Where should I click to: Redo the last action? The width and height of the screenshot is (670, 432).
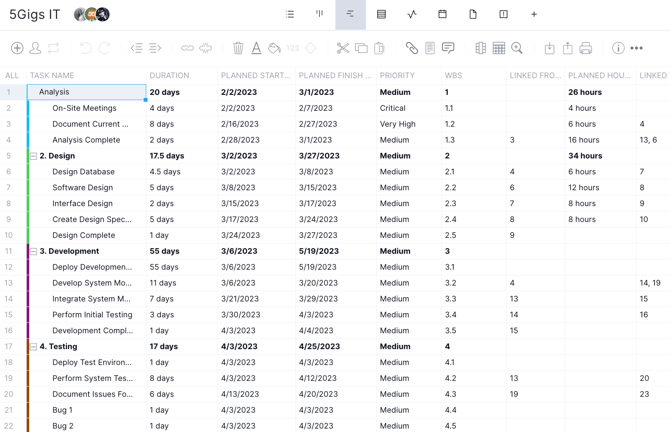(x=104, y=48)
